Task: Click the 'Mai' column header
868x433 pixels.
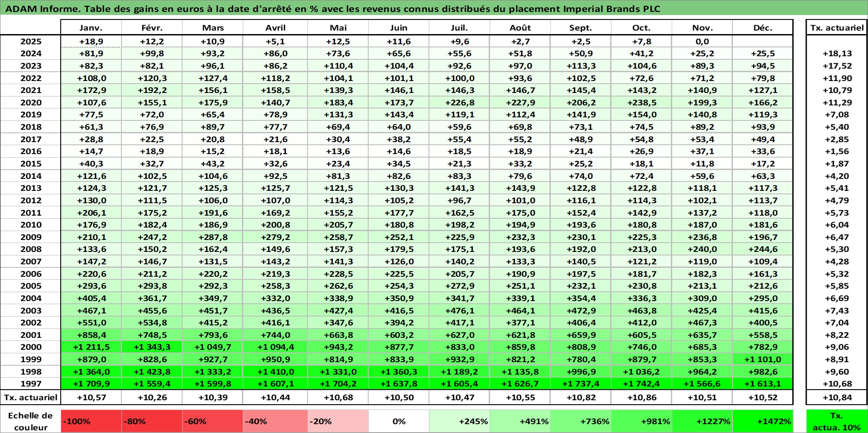Action: click(x=338, y=27)
